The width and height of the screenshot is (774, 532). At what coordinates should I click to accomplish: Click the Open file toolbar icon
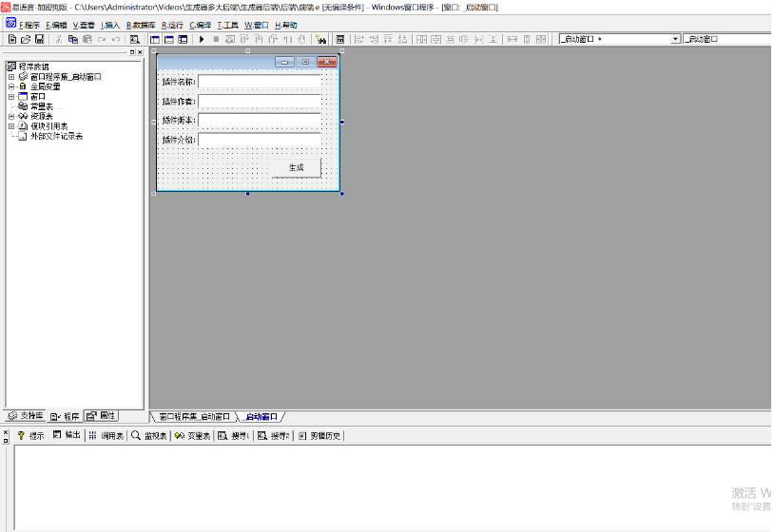pos(26,39)
